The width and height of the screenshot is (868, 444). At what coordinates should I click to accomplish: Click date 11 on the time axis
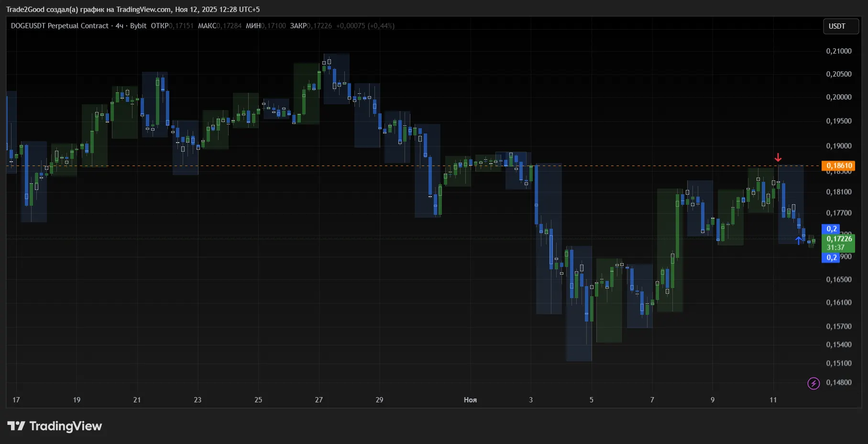[773, 400]
